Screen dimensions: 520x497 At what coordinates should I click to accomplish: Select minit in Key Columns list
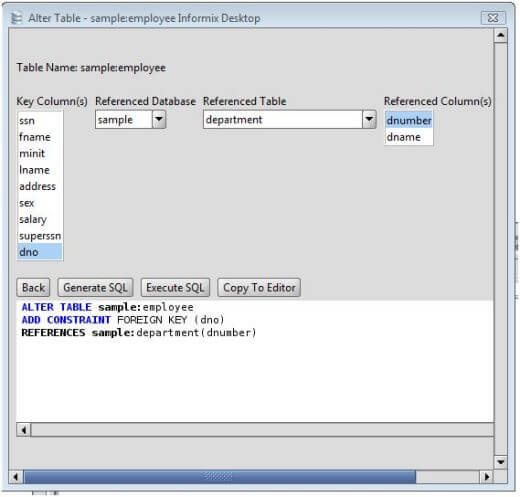click(x=40, y=153)
